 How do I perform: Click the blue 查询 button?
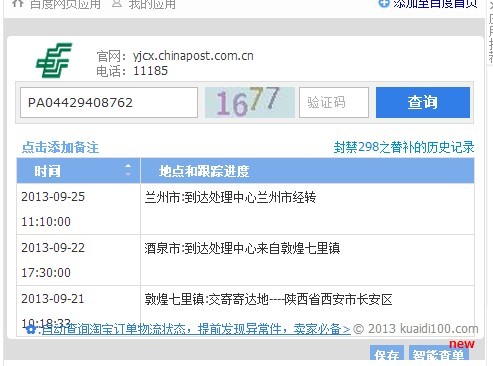[423, 102]
